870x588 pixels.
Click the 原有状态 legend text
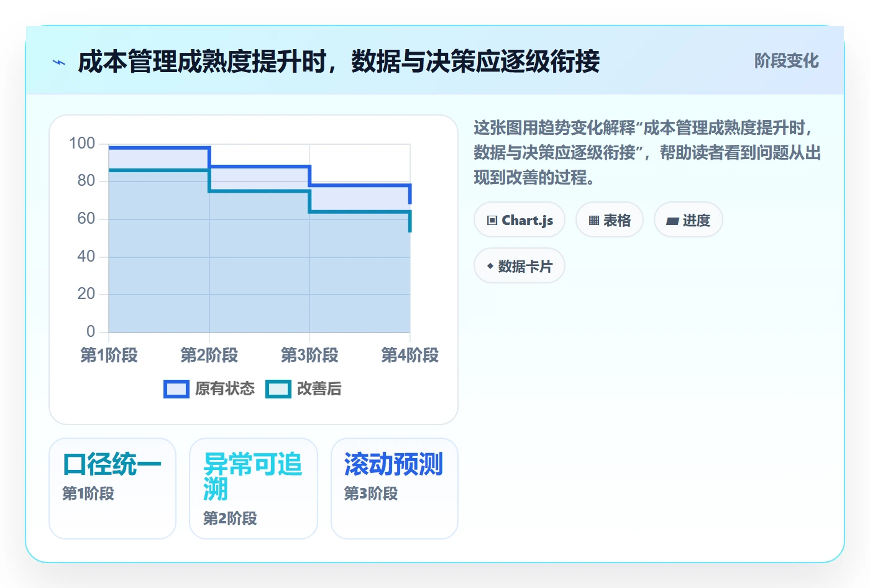coord(225,389)
